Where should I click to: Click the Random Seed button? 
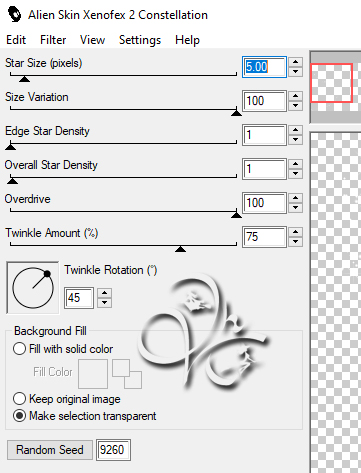50,450
